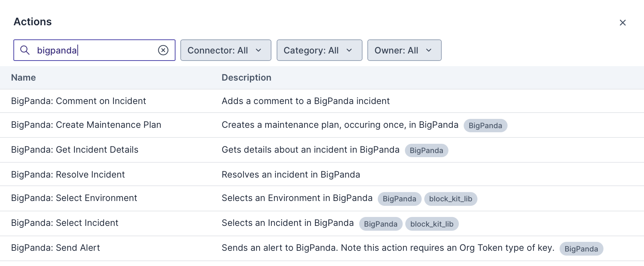Open BigPanda: Get Incident Details action
The width and height of the screenshot is (644, 266).
coord(75,150)
